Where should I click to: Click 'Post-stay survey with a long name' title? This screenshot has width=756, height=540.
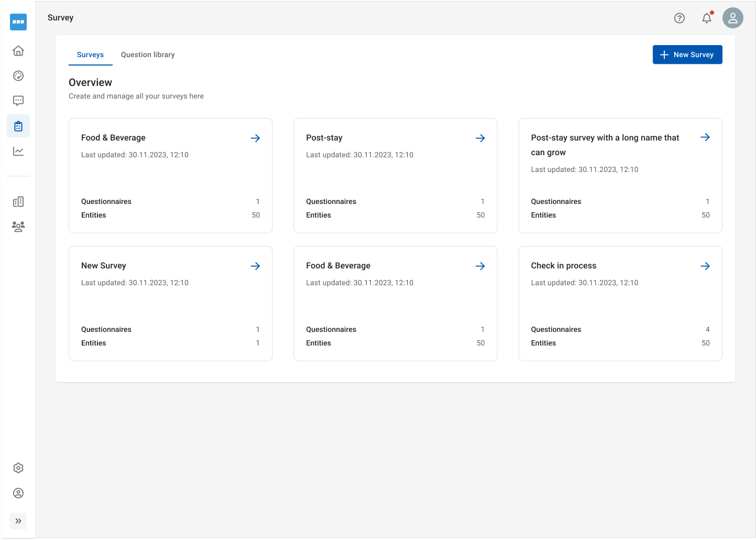click(605, 145)
